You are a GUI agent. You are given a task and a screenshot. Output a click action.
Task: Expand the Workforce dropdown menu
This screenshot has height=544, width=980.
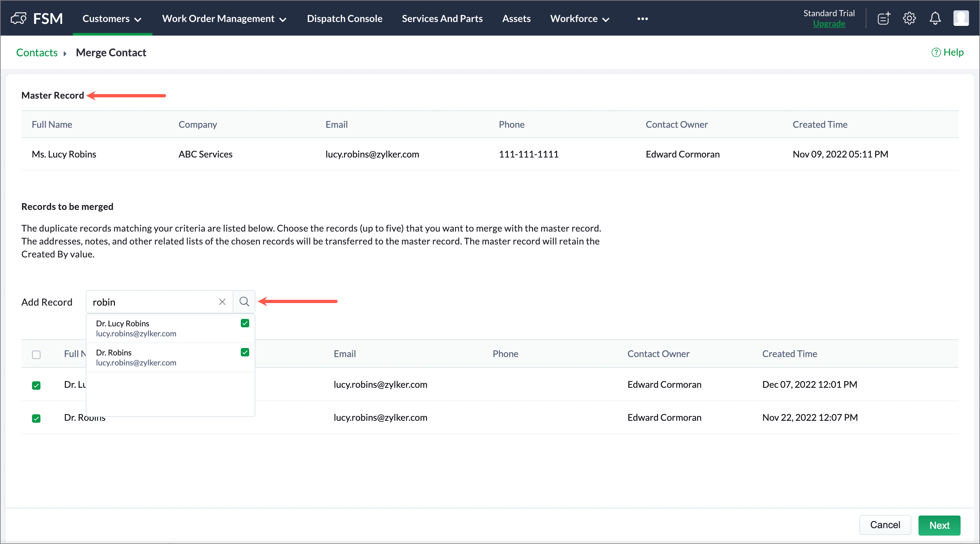580,19
